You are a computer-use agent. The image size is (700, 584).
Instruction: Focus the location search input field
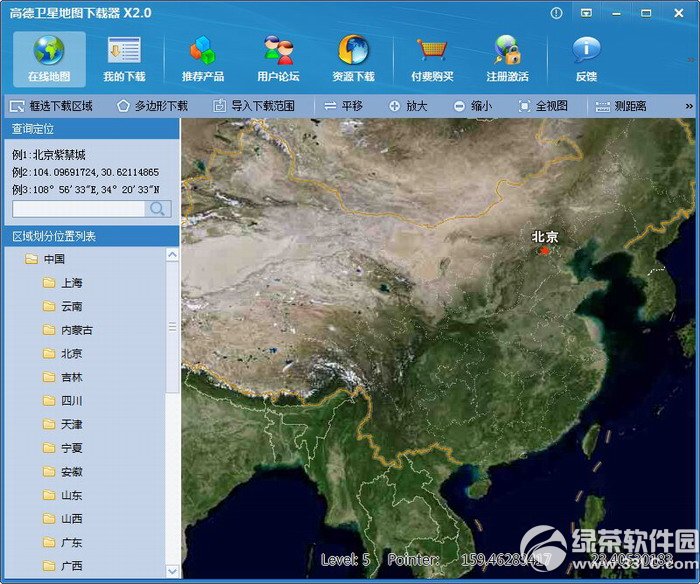click(79, 209)
